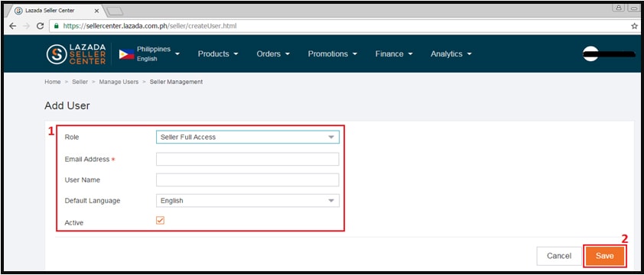Close the Lazada Seller Center tab

(x=96, y=11)
